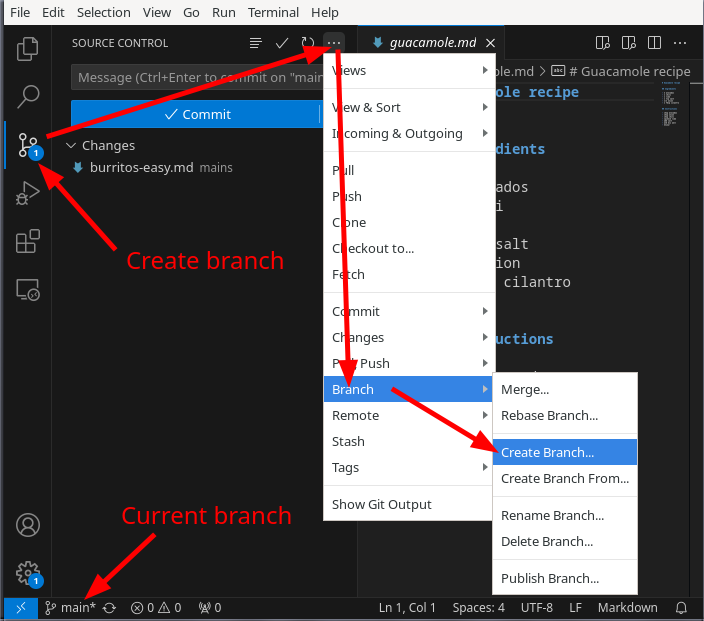Screen dimensions: 704x621
Task: Expand the Changes submenu in the menu
Action: tap(409, 337)
